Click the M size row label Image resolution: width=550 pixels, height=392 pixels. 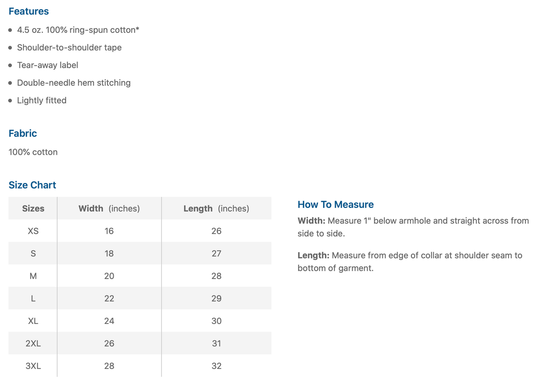(x=33, y=276)
